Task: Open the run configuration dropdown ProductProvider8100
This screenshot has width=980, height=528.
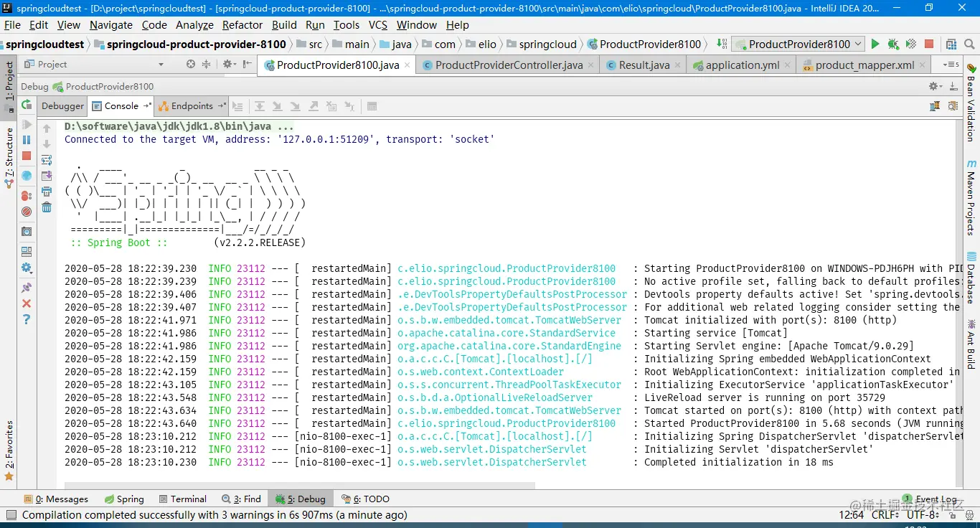Action: [799, 44]
